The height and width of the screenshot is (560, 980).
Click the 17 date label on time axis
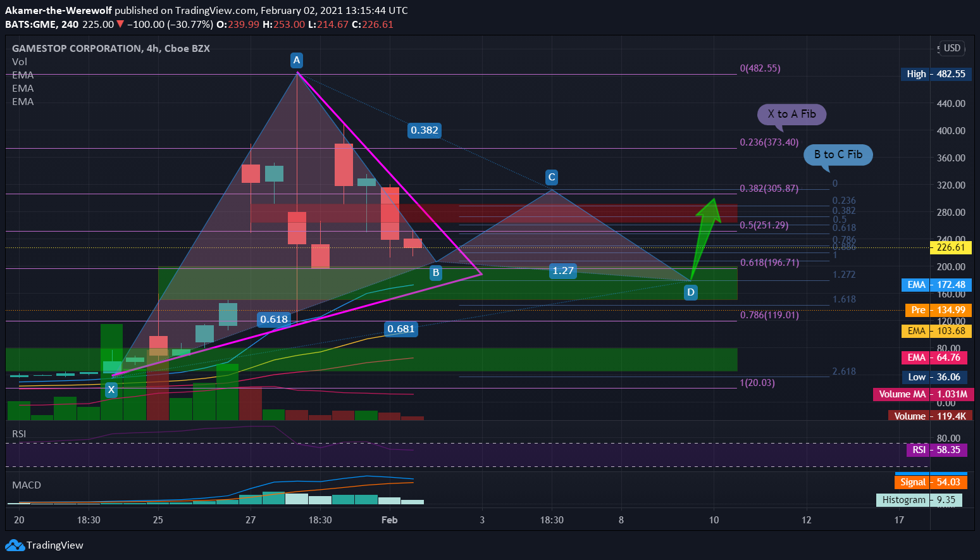899,520
